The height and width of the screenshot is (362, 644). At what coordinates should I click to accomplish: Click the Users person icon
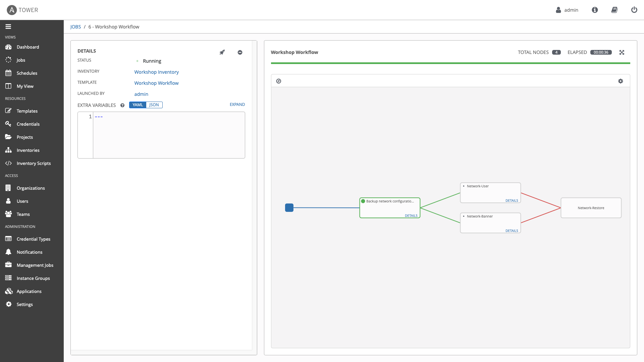pos(8,201)
